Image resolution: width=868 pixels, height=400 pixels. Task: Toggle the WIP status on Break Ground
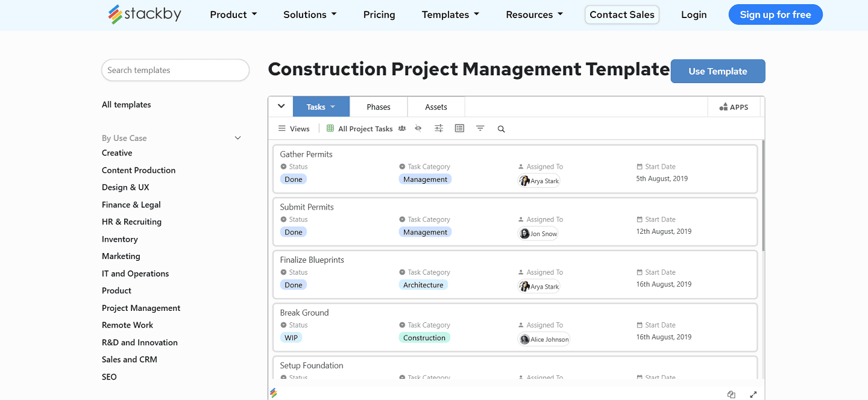click(291, 337)
